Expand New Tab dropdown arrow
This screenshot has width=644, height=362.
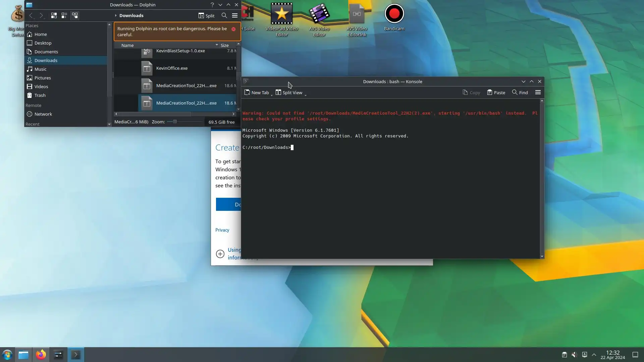click(x=272, y=95)
